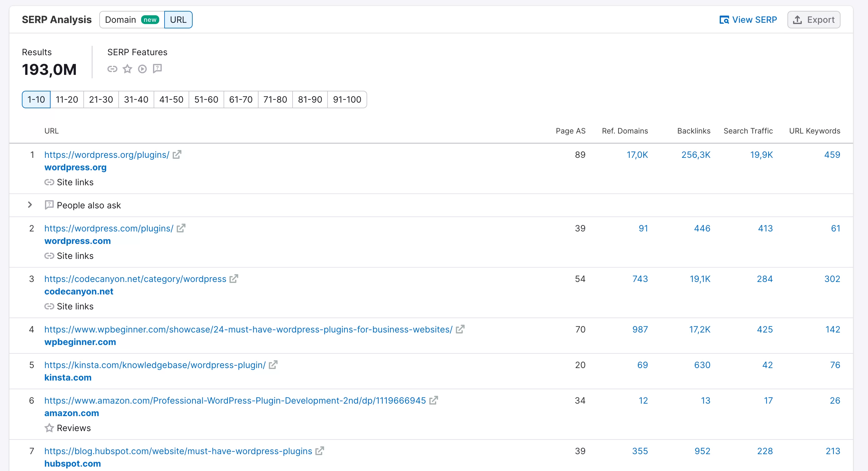868x471 pixels.
Task: Toggle the URL tab selector
Action: coord(177,20)
